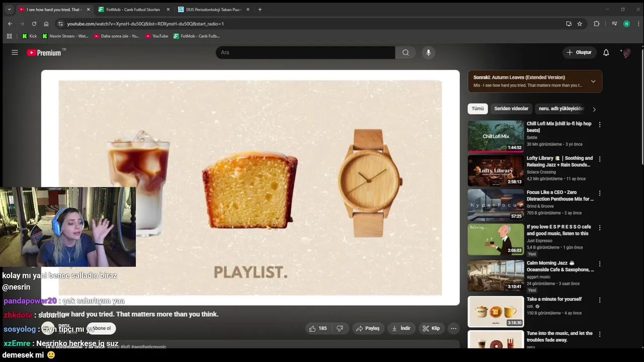Open the notifications bell
The width and height of the screenshot is (644, 362).
606,52
